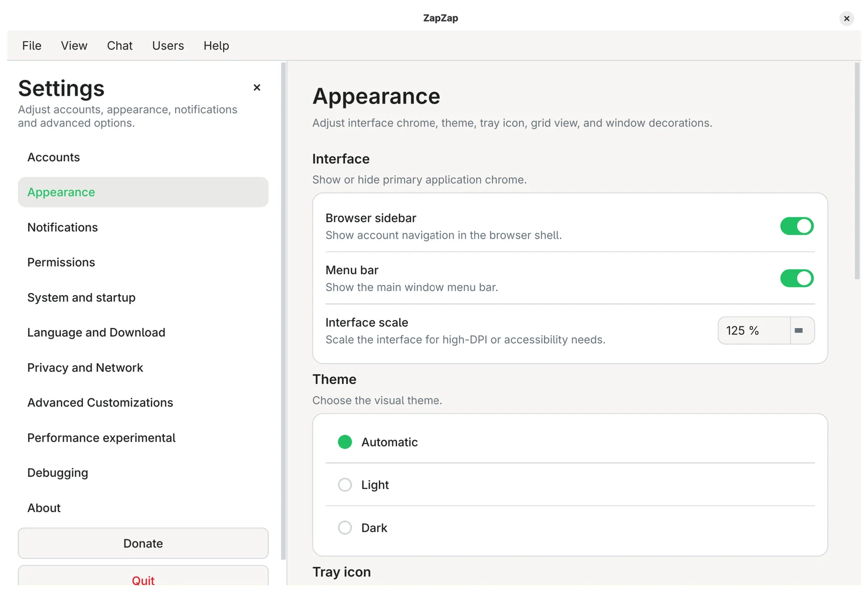Open the Users menu
Viewport: 868px width, 592px height.
168,46
